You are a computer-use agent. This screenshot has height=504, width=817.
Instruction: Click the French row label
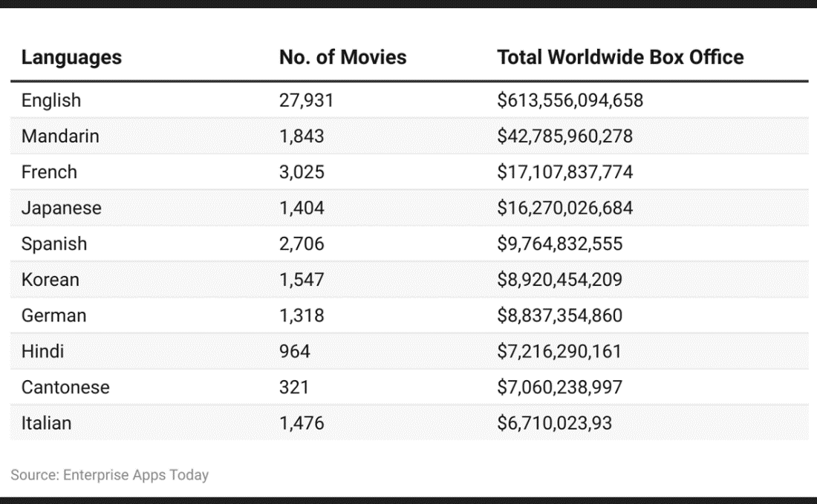49,172
